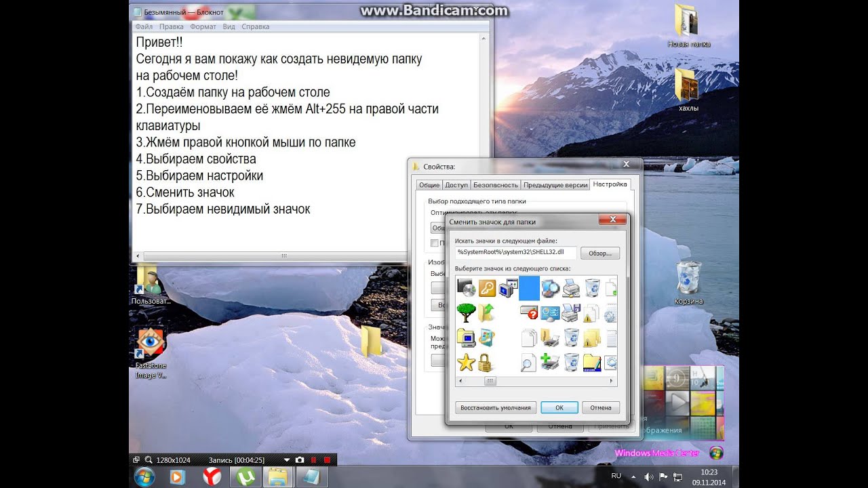Select the printer with green plus icon
868x488 pixels.
pos(550,362)
